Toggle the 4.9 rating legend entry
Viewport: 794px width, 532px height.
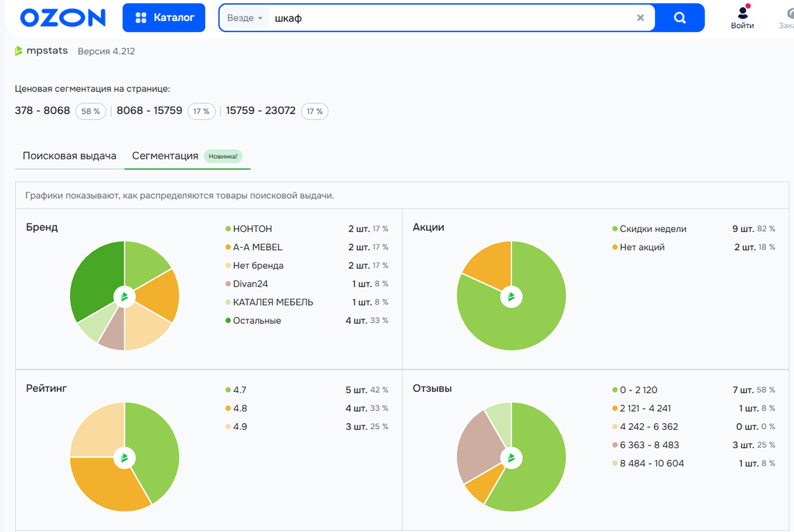[240, 427]
